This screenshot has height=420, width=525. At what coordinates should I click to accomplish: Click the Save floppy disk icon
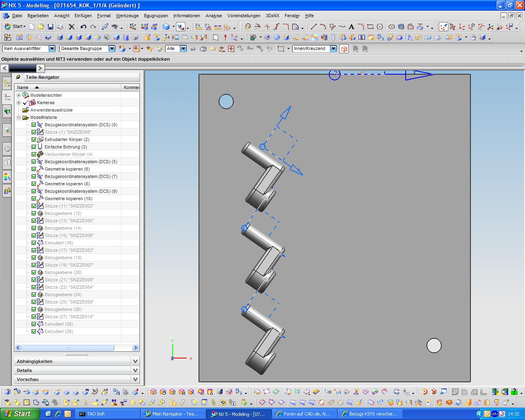point(50,27)
